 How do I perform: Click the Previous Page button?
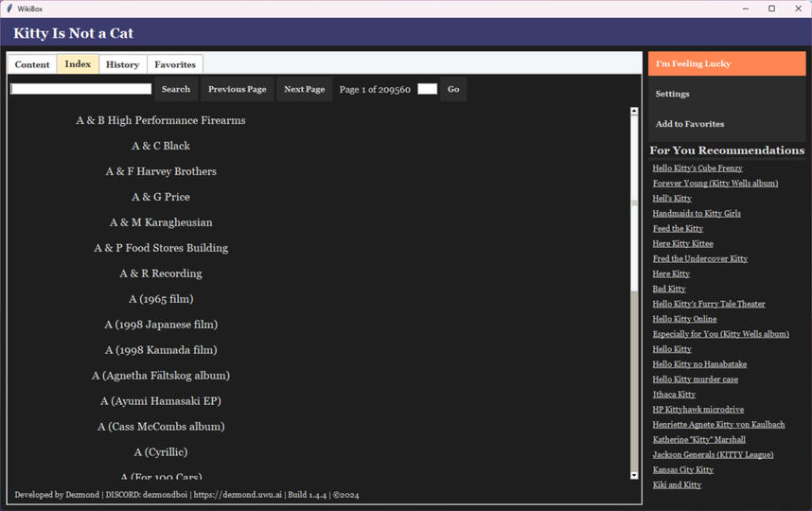237,90
